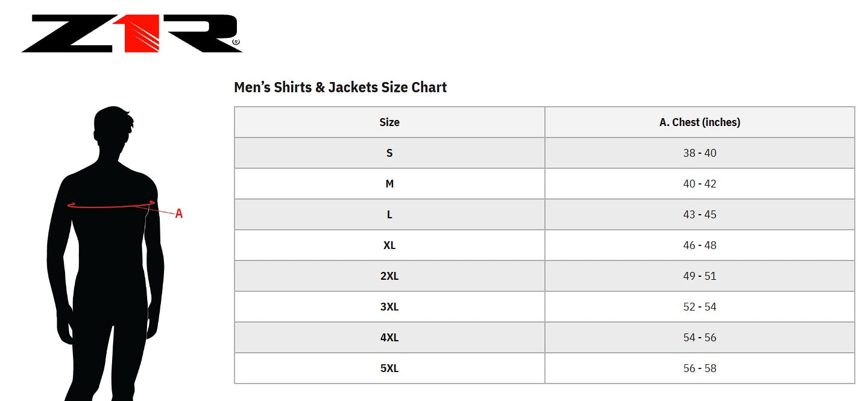Select the 5XL size cell
The image size is (868, 401).
[389, 368]
